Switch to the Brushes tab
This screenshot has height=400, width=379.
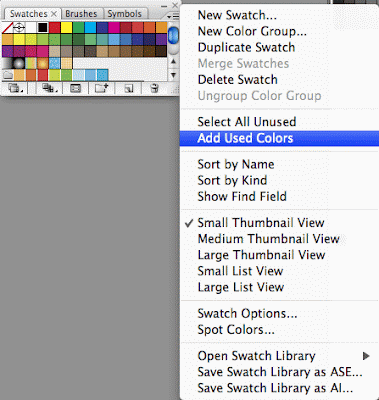pyautogui.click(x=81, y=14)
